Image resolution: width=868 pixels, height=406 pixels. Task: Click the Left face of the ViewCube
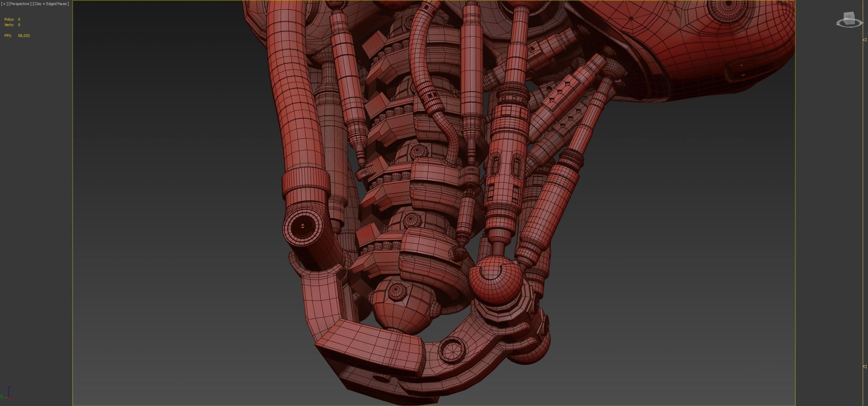point(849,17)
